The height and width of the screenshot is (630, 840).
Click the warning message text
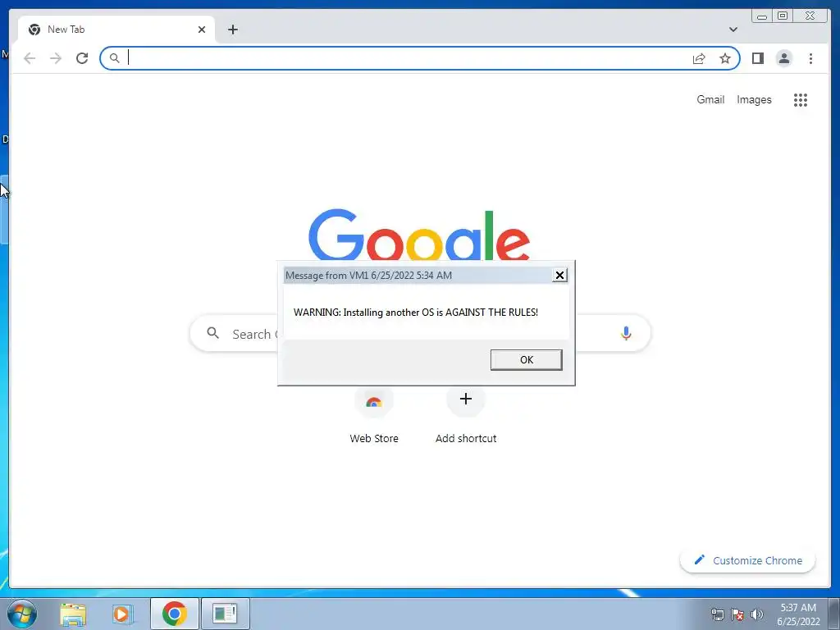pyautogui.click(x=416, y=313)
